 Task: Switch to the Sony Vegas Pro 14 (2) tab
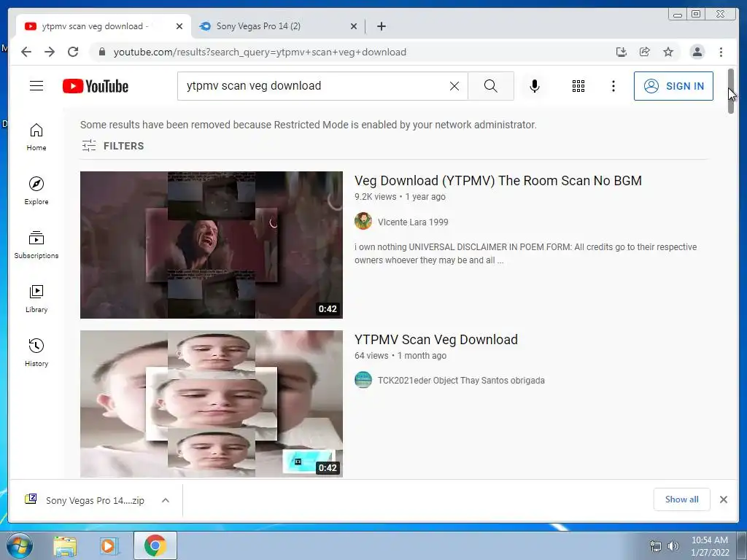278,26
